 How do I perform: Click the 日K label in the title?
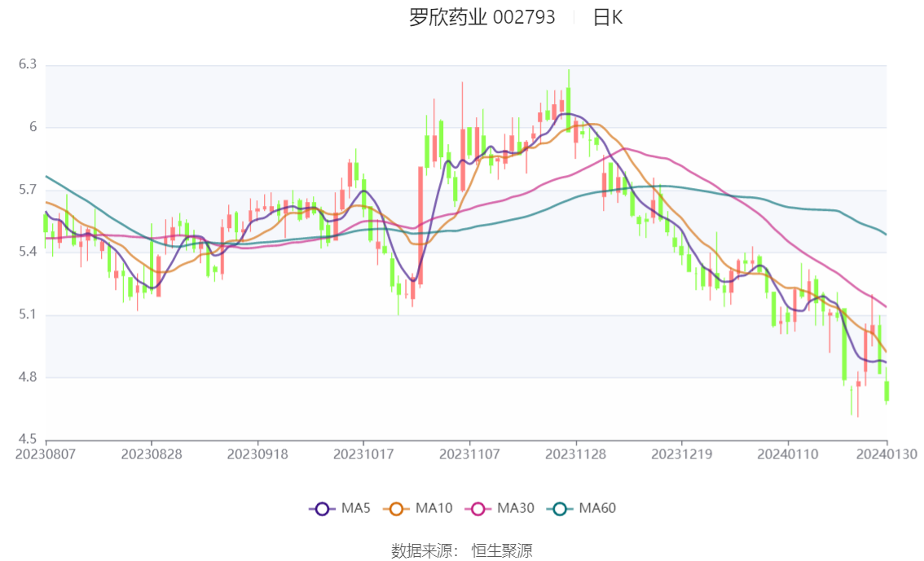(x=608, y=17)
